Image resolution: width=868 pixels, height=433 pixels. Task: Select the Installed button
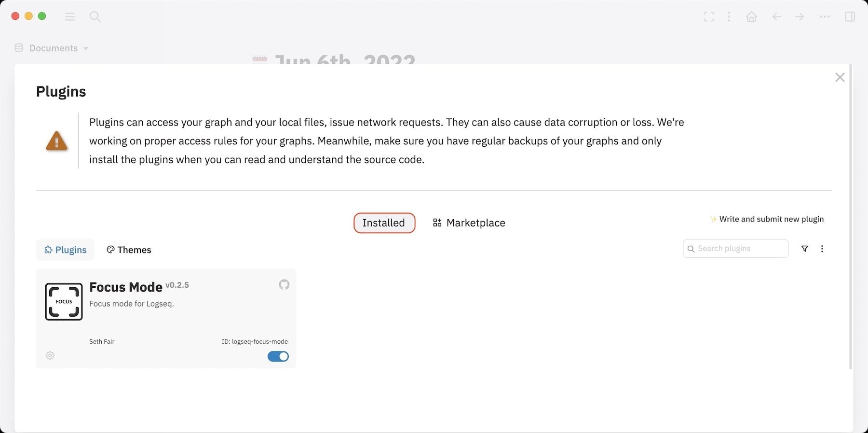point(384,223)
